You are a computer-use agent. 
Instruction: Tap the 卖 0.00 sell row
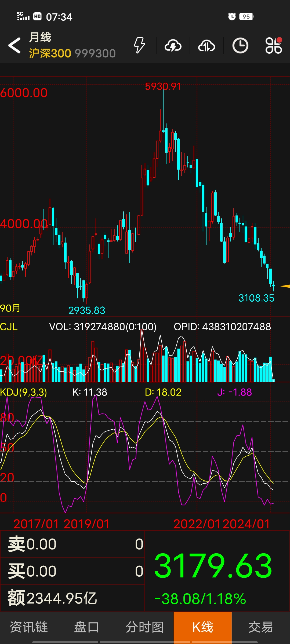point(73,544)
